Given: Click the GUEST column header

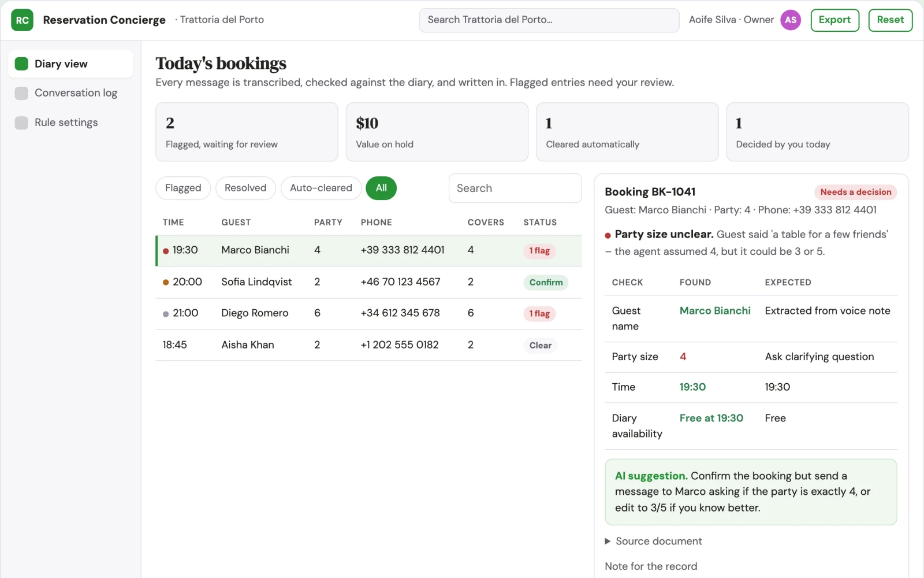Looking at the screenshot, I should [x=236, y=223].
